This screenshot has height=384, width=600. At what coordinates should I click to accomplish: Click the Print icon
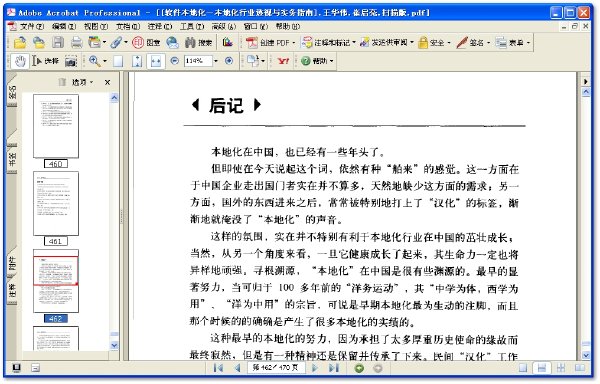77,42
